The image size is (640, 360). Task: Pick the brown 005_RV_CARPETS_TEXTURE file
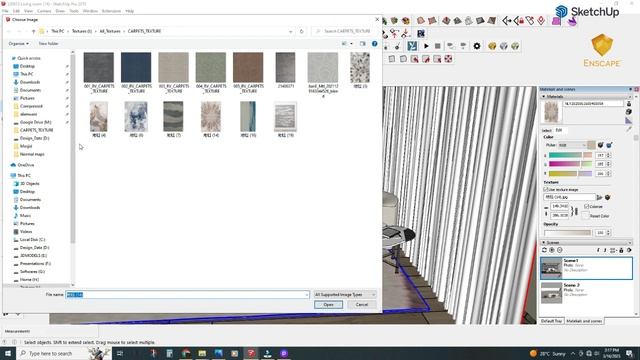(248, 68)
